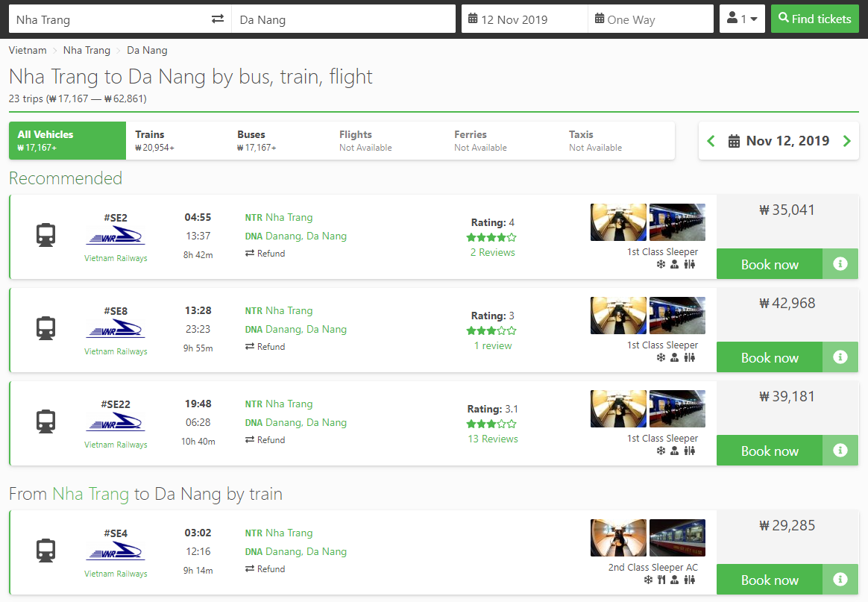Click DNA Danang station in SE8 row

296,330
